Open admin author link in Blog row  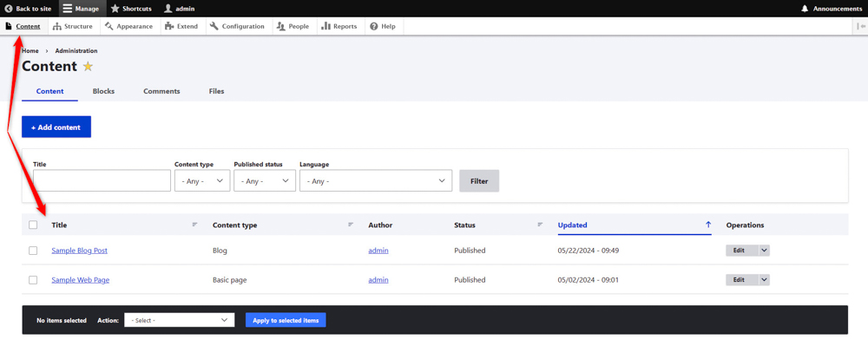(x=378, y=251)
